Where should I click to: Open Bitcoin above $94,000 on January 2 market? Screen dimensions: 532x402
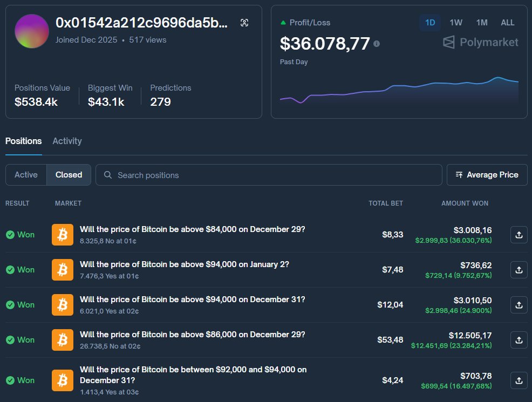click(184, 264)
